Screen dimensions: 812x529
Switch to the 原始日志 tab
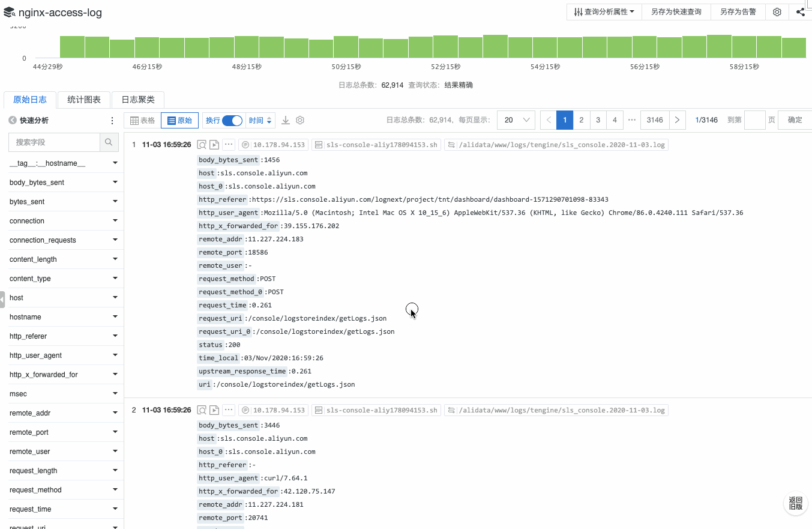point(30,100)
